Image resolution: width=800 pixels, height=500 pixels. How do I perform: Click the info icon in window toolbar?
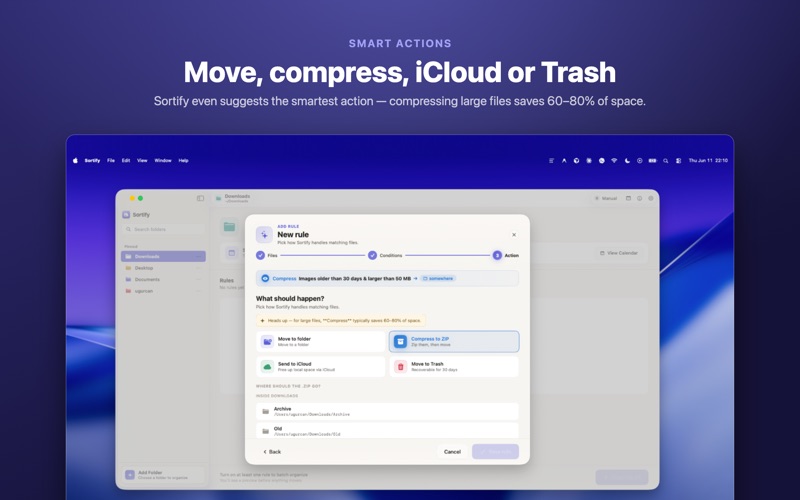tap(639, 198)
